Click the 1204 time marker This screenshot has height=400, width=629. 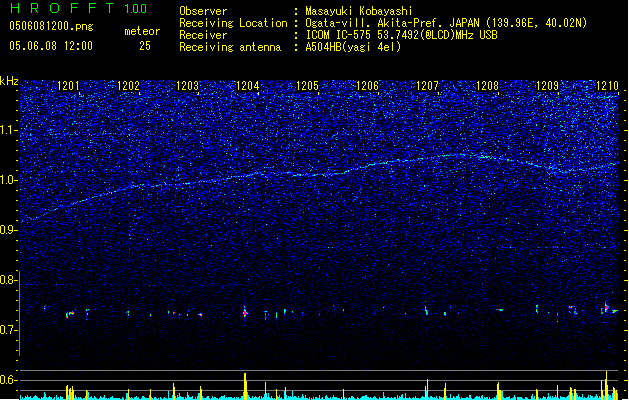click(248, 86)
